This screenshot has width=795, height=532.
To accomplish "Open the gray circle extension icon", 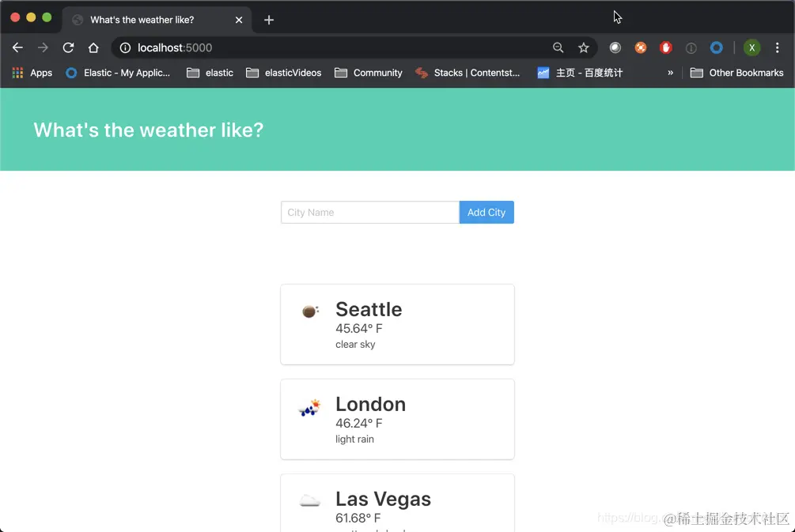I will [615, 47].
